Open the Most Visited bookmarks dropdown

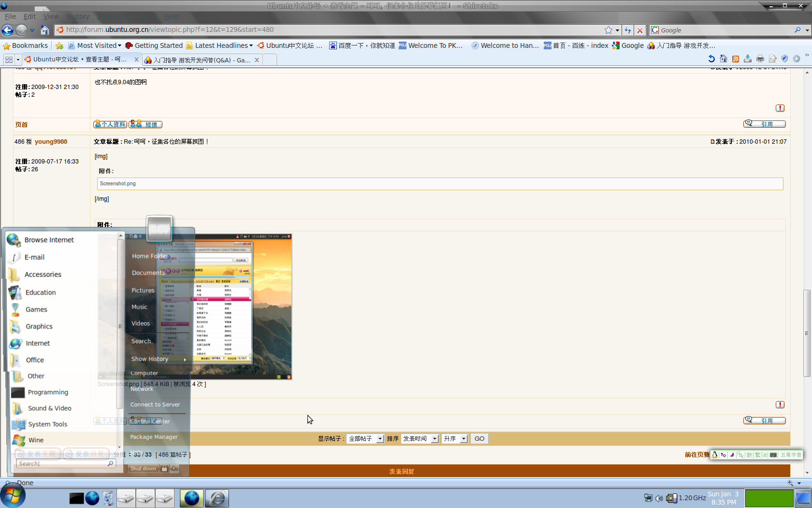coord(94,45)
